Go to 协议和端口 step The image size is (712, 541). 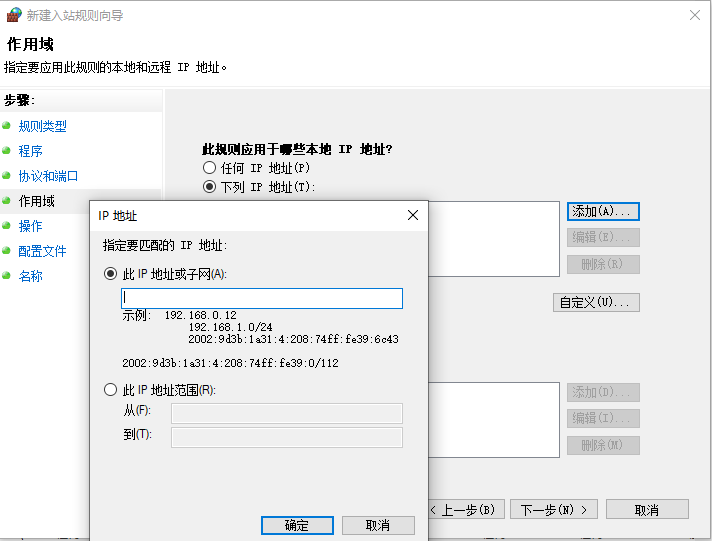point(48,176)
